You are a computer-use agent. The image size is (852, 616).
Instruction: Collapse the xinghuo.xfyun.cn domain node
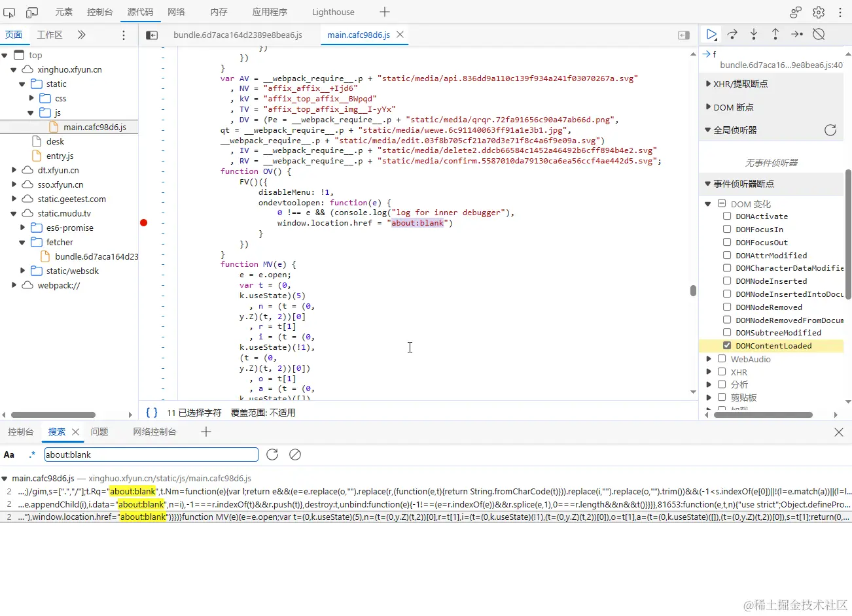tap(13, 70)
